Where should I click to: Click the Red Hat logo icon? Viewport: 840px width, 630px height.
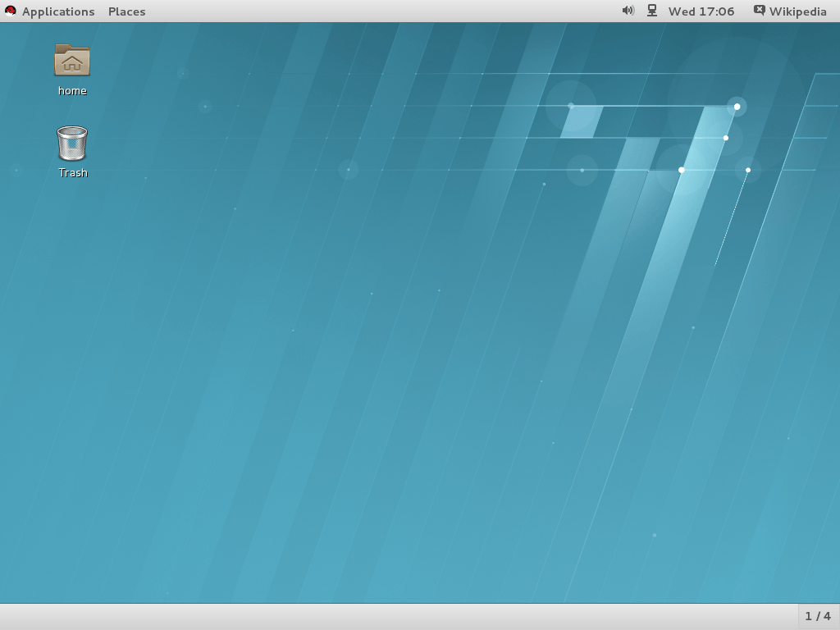[x=11, y=11]
